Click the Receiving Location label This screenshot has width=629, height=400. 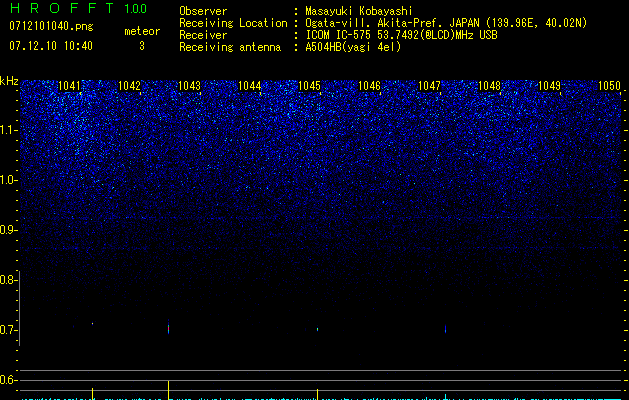pos(233,23)
